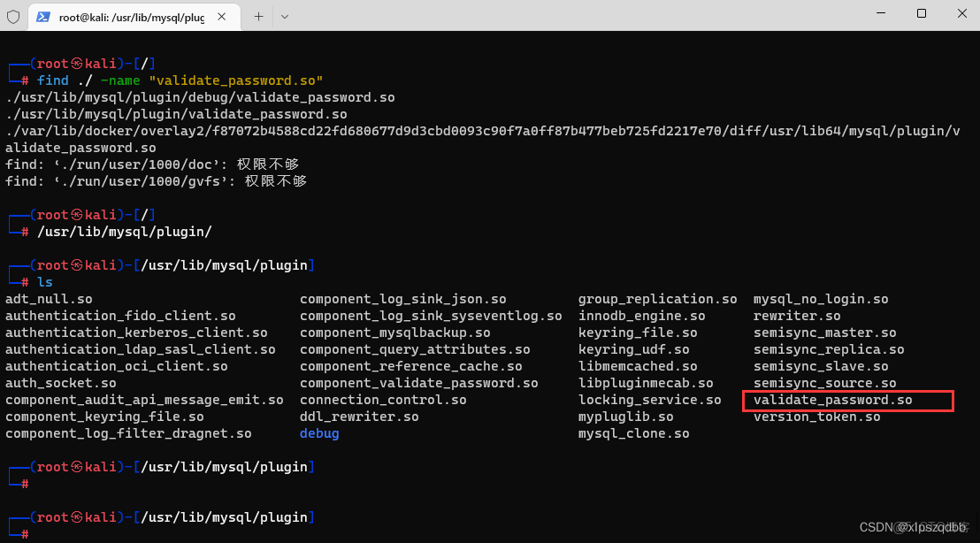The width and height of the screenshot is (980, 543).
Task: Click component_query_attributes.so file name
Action: coord(415,350)
